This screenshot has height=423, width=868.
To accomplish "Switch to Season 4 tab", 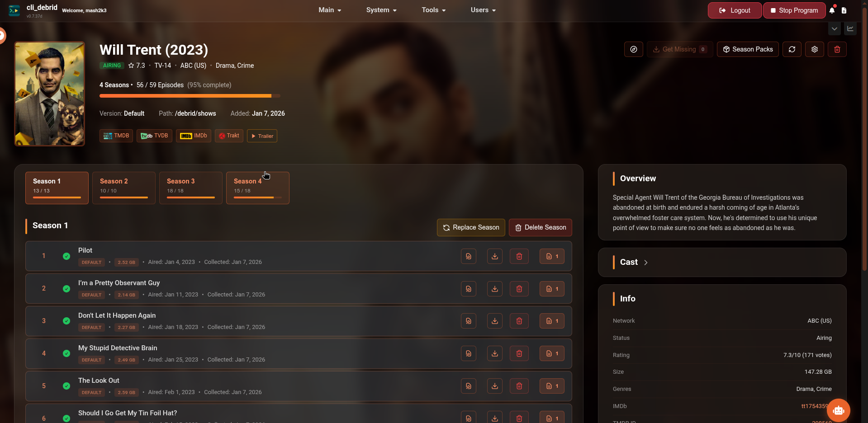I will [258, 188].
